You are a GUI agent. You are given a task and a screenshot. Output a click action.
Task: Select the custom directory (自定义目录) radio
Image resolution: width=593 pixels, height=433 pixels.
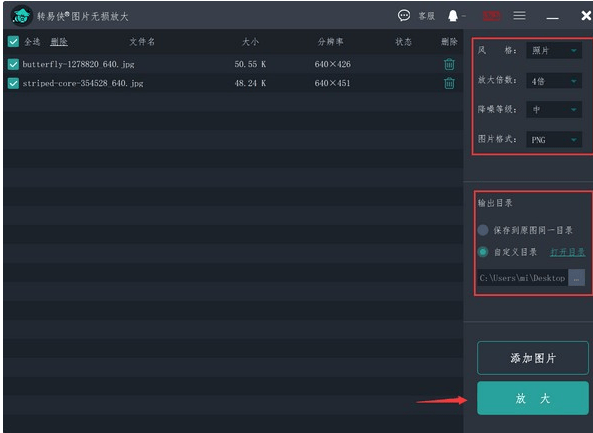pyautogui.click(x=483, y=252)
